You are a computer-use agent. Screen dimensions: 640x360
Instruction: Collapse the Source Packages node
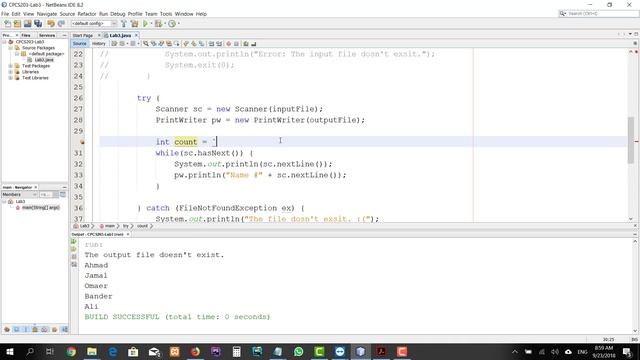click(x=11, y=48)
